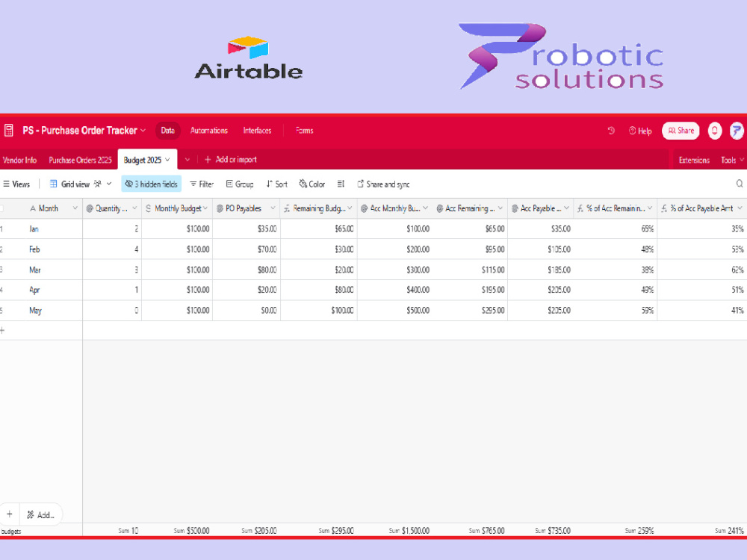This screenshot has width=747, height=560.
Task: Open the Purchase Orders 2025 table tab
Action: point(80,160)
